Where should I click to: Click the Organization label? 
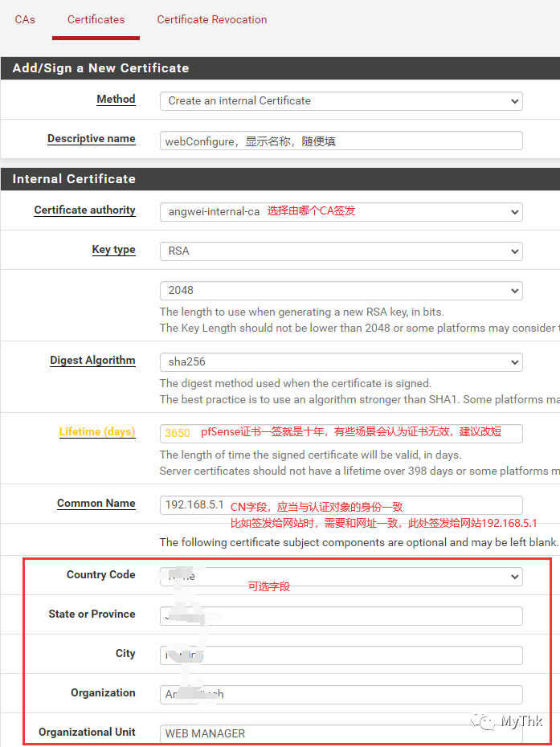[x=103, y=692]
